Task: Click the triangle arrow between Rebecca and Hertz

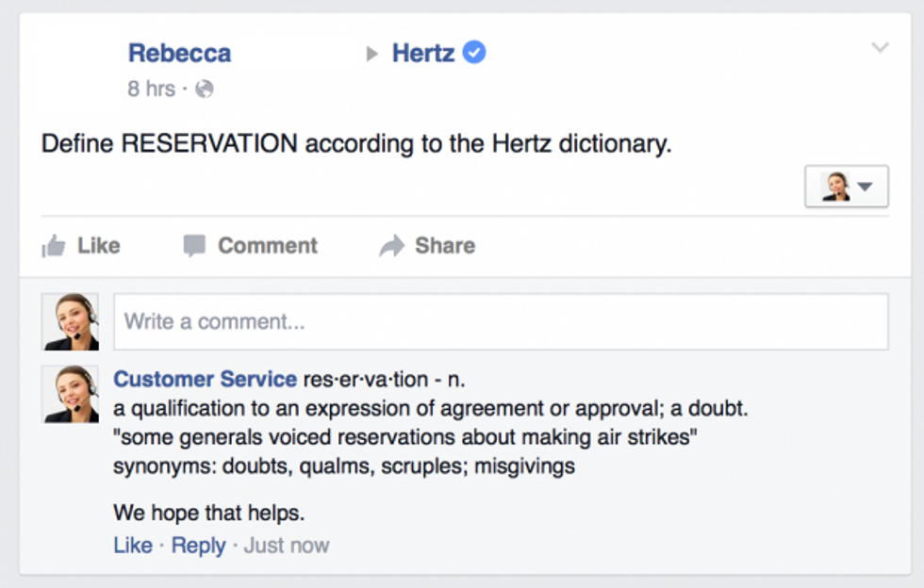Action: [371, 54]
